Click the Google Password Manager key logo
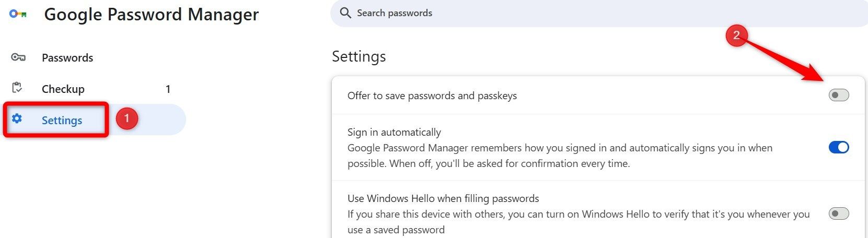 tap(18, 14)
